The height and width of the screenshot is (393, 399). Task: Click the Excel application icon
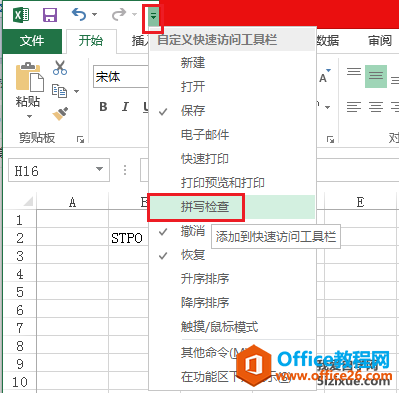pos(21,15)
